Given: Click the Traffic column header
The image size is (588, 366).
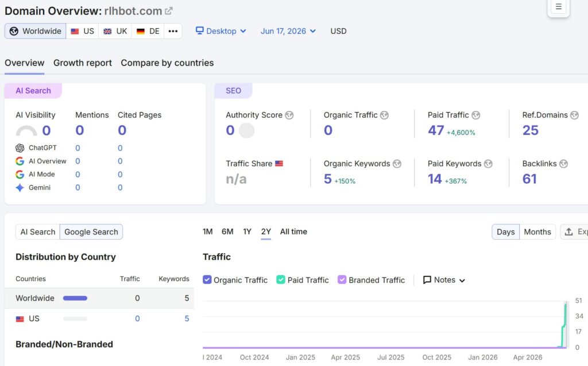Looking at the screenshot, I should [130, 279].
